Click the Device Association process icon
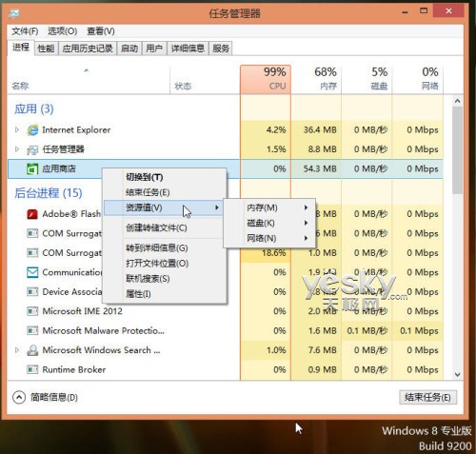This screenshot has height=454, width=476. click(x=32, y=292)
